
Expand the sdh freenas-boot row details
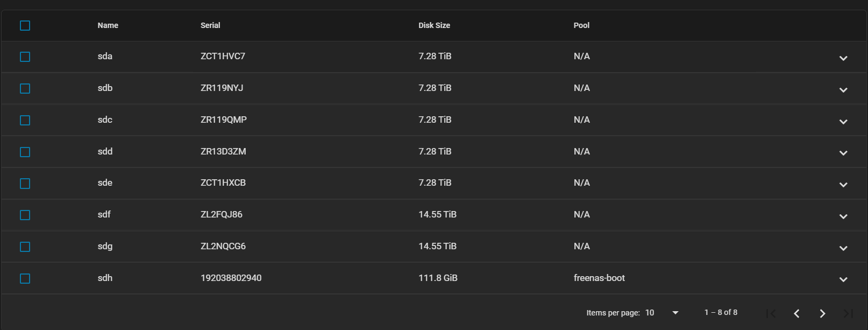point(843,279)
